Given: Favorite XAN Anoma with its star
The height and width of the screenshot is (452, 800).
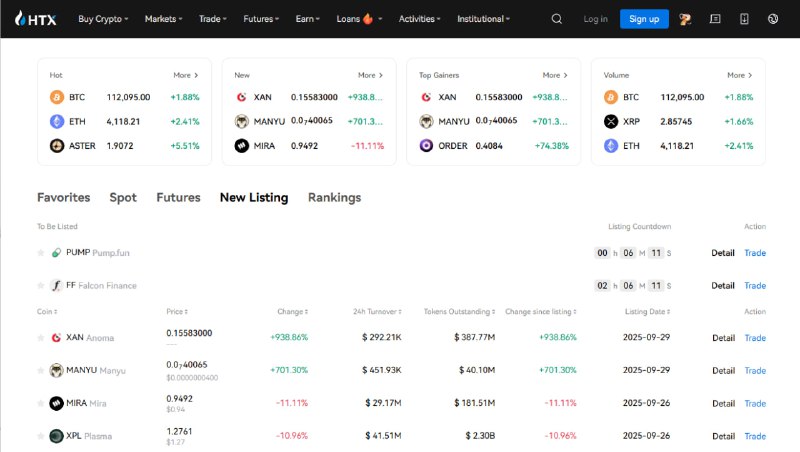Looking at the screenshot, I should click(41, 338).
